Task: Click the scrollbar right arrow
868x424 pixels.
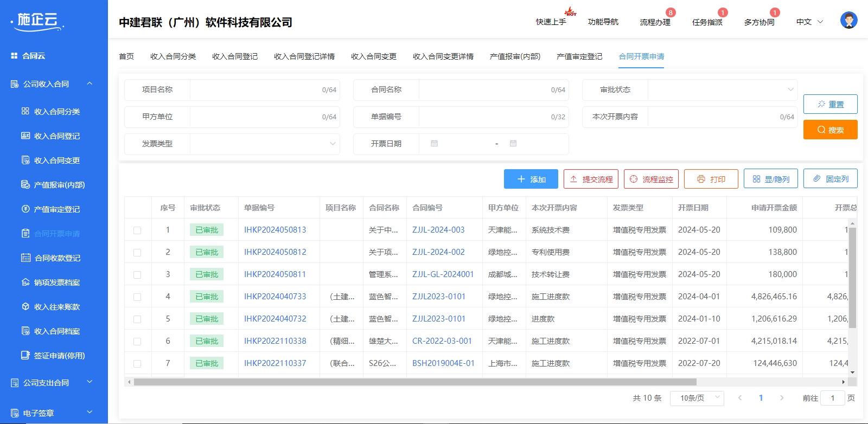Action: coord(844,382)
